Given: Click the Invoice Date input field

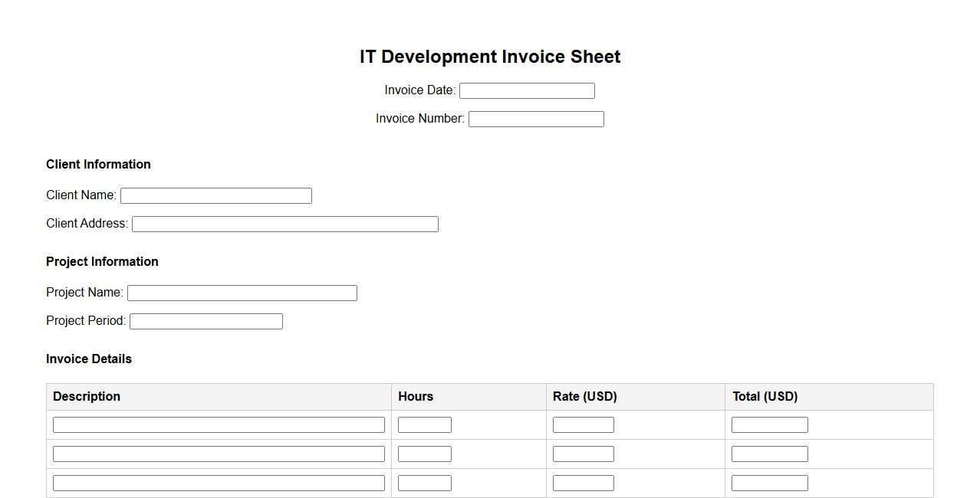Looking at the screenshot, I should pyautogui.click(x=527, y=90).
